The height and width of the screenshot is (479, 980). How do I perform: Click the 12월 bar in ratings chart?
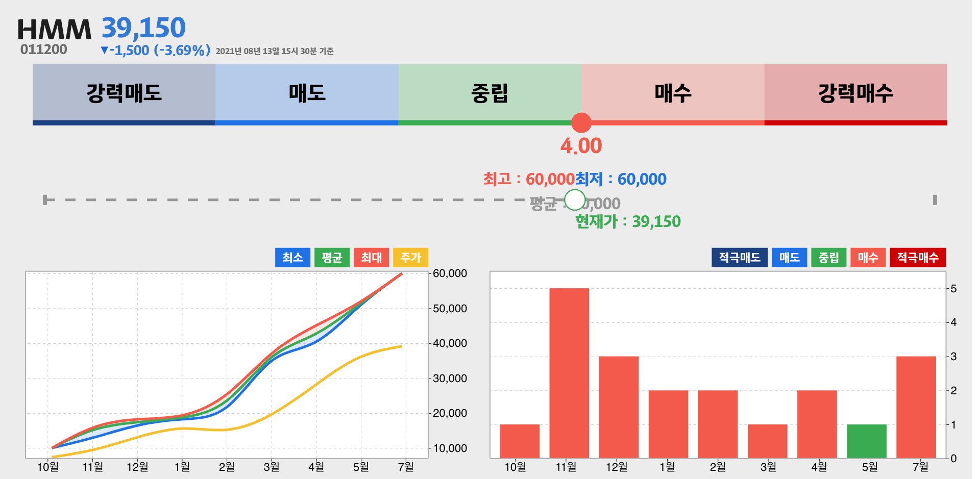click(x=619, y=407)
